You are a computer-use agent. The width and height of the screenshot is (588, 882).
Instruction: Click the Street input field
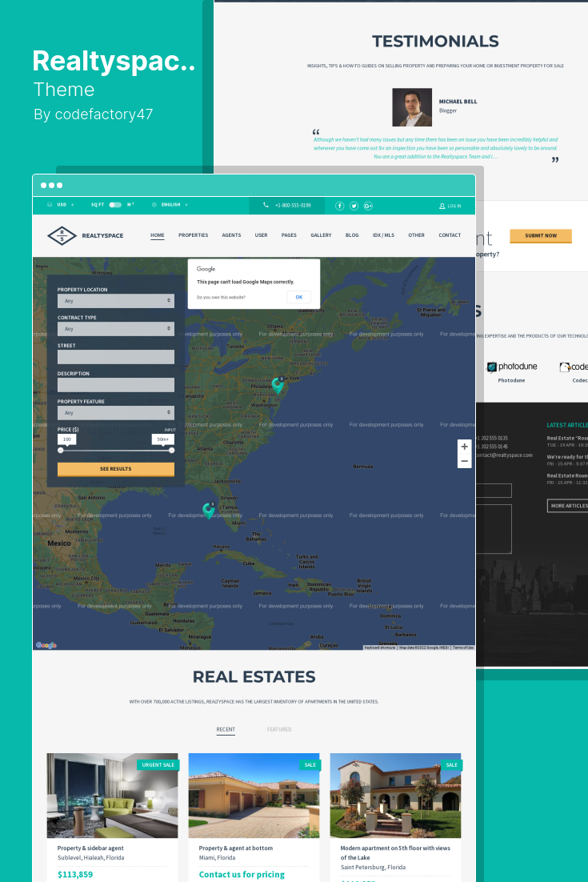(x=116, y=357)
